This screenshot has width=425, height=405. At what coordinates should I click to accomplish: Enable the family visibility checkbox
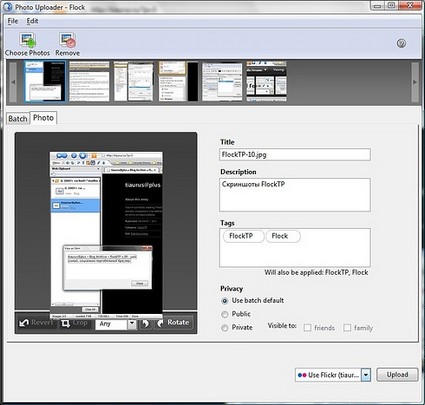(347, 328)
